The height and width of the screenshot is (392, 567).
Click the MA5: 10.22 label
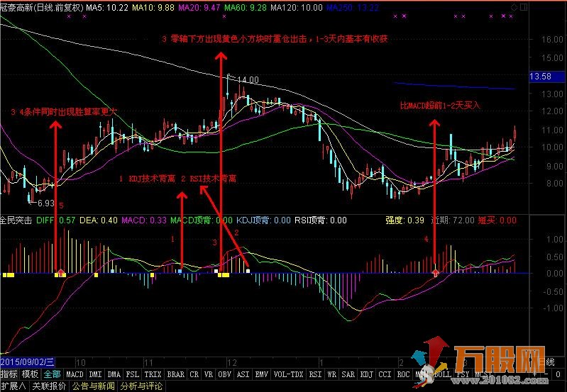[x=107, y=7]
